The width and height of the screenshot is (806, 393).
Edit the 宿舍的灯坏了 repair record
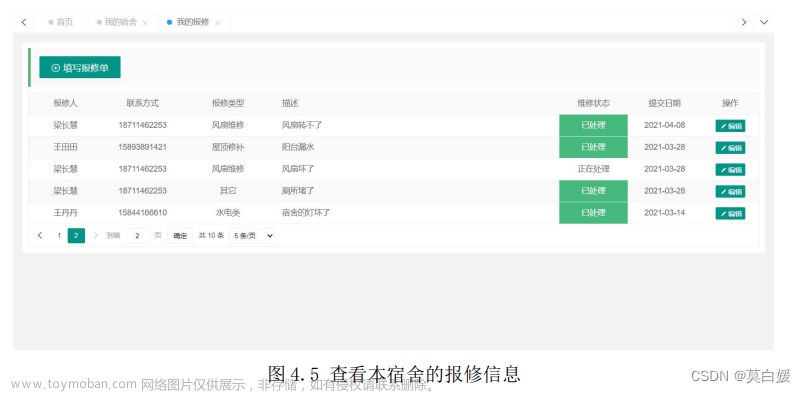[730, 213]
